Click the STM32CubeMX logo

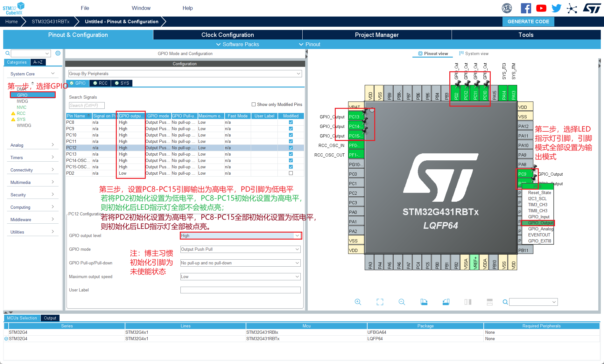pos(14,9)
